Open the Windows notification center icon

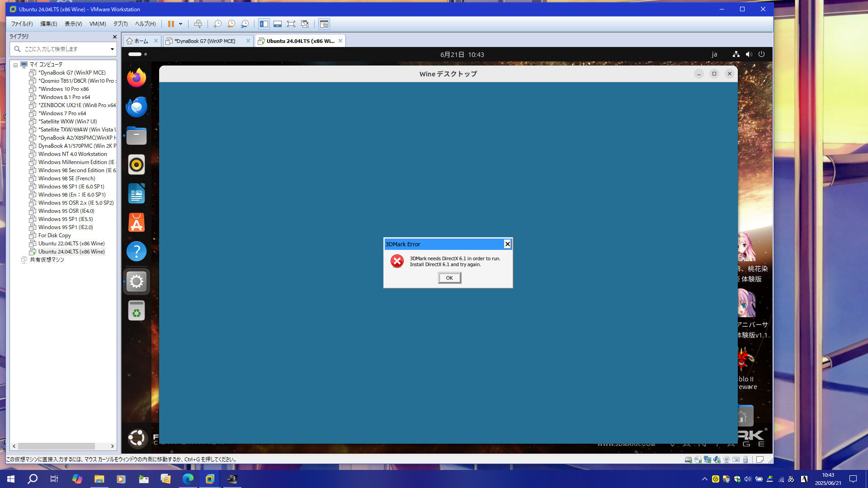(x=853, y=479)
